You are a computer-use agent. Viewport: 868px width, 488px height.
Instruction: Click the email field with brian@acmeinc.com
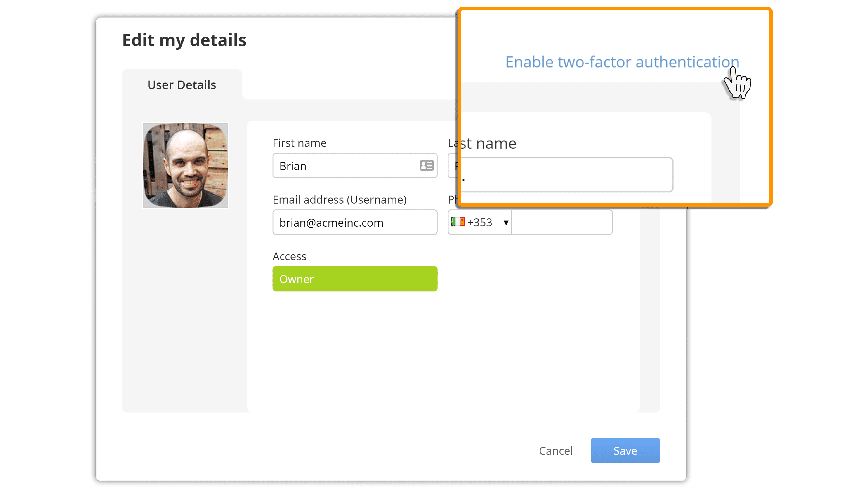(355, 222)
